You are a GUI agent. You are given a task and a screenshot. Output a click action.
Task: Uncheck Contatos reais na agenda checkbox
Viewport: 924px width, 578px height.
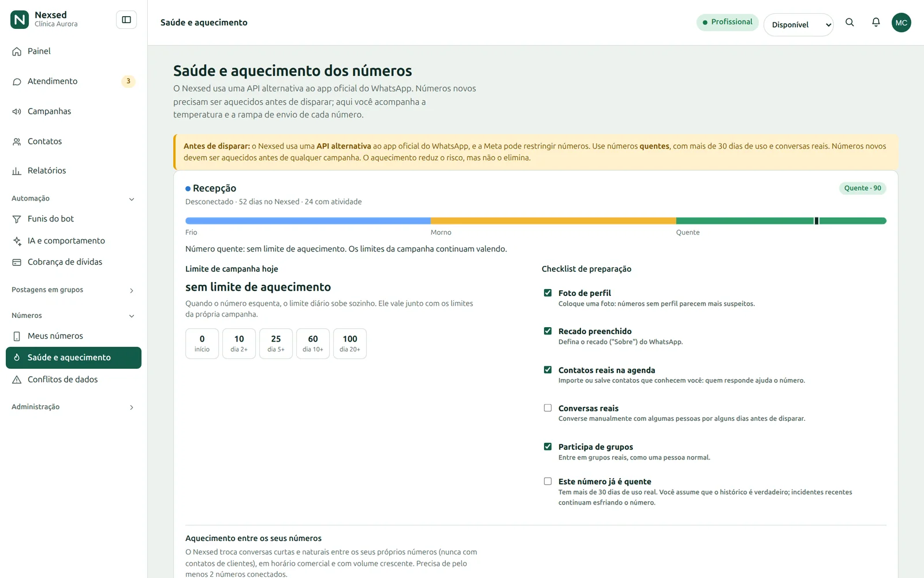(547, 370)
